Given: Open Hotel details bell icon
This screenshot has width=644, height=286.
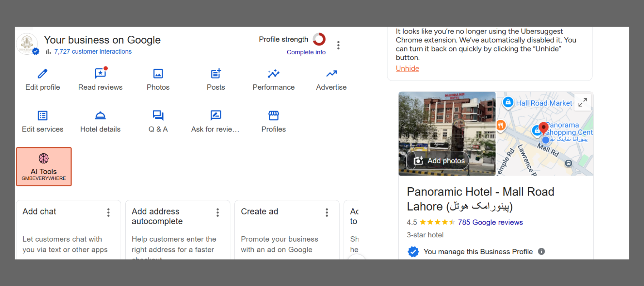Looking at the screenshot, I should 100,116.
